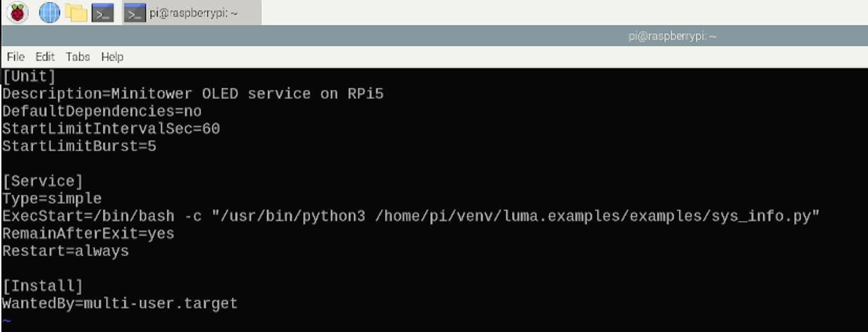Open the Raspberry Pi applications menu
The width and height of the screenshot is (868, 332).
pos(17,13)
